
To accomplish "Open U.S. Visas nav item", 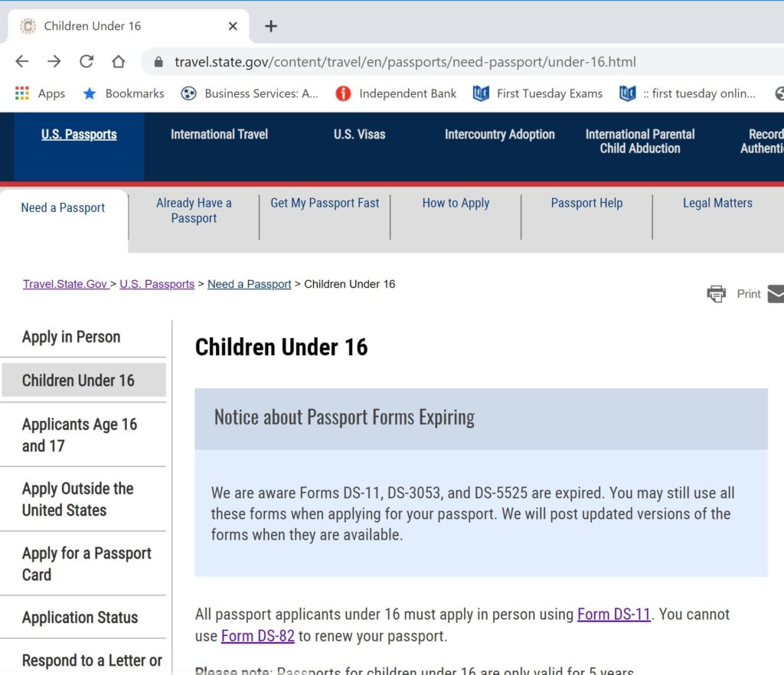I will pyautogui.click(x=360, y=135).
